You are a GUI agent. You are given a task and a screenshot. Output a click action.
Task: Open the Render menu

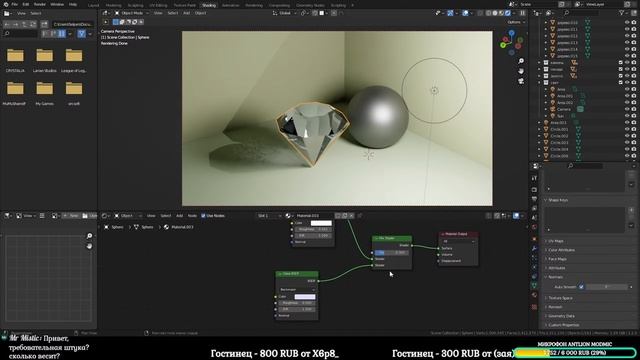(40, 4)
